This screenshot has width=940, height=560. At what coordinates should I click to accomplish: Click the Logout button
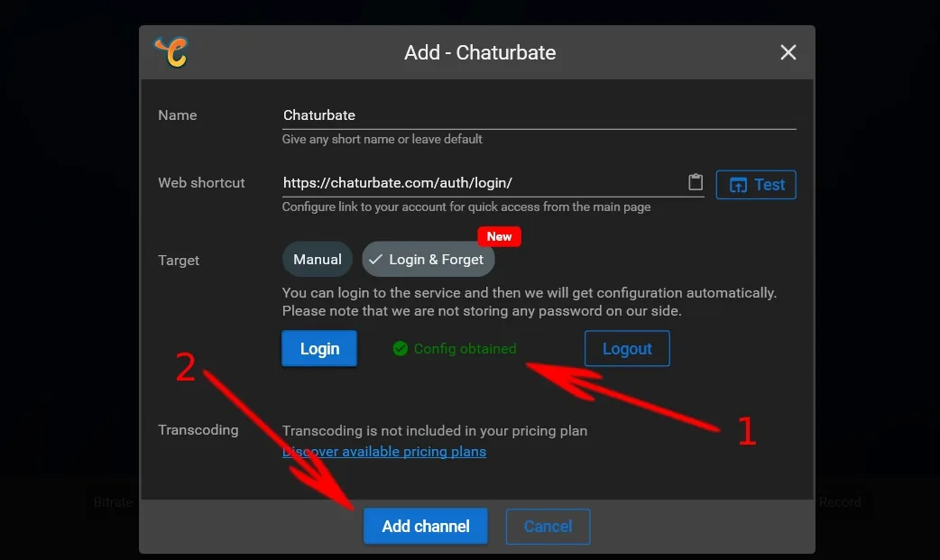click(627, 348)
